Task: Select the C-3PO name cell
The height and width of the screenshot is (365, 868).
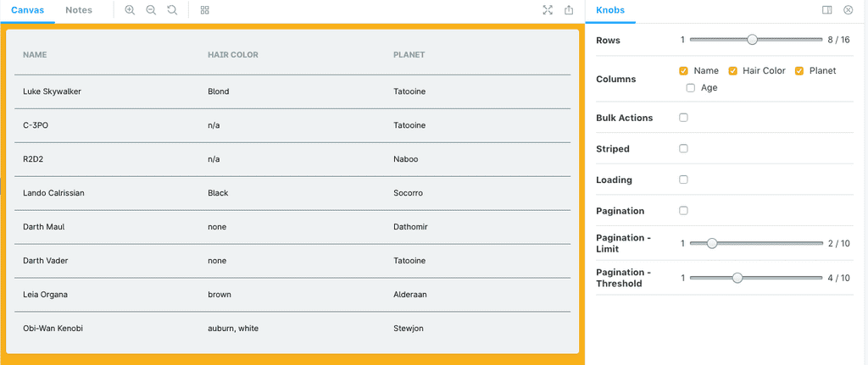Action: pos(36,125)
